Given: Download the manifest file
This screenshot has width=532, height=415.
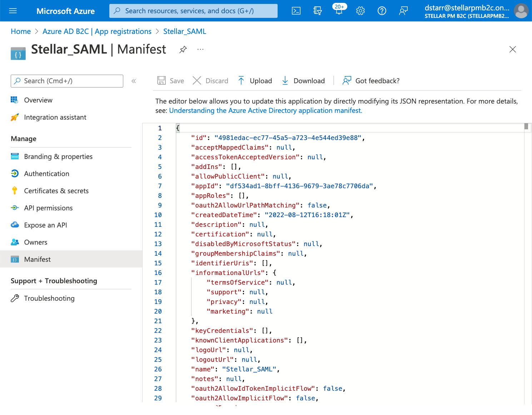Looking at the screenshot, I should coord(303,81).
